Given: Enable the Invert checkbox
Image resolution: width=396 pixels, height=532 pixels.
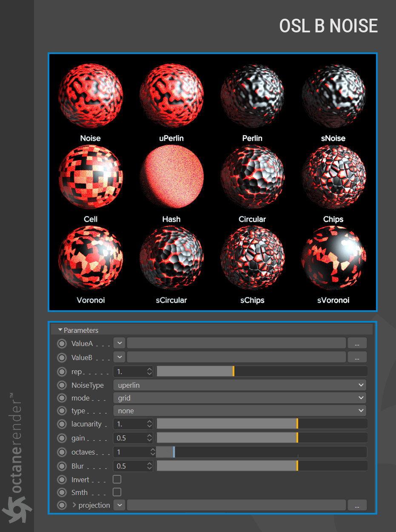Looking at the screenshot, I should tap(117, 479).
